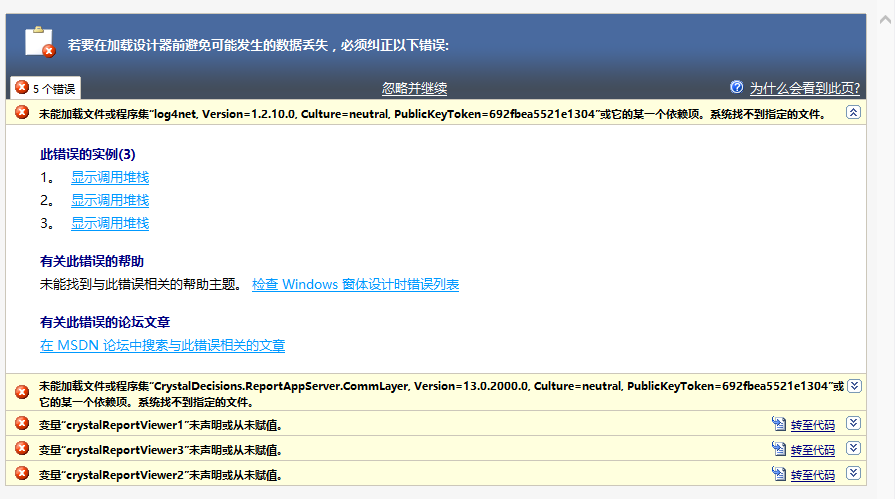Click 有关此错误的论坛文章 heading

(105, 323)
